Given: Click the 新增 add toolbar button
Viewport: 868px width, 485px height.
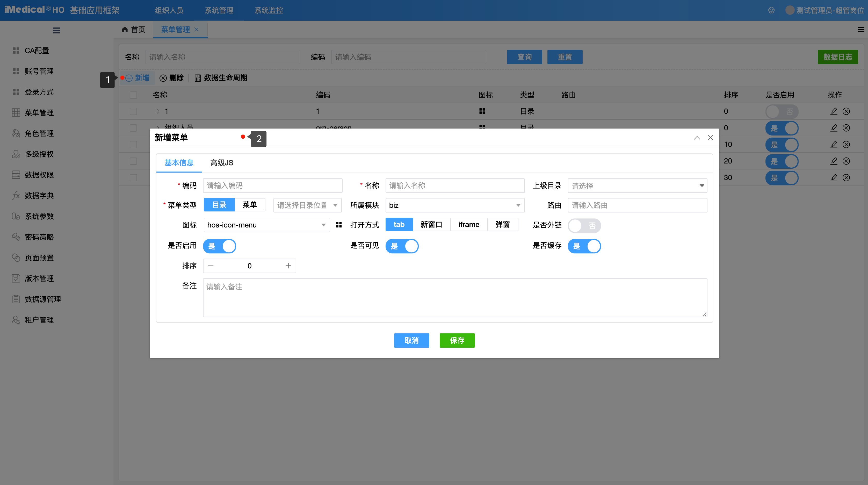Looking at the screenshot, I should 138,78.
